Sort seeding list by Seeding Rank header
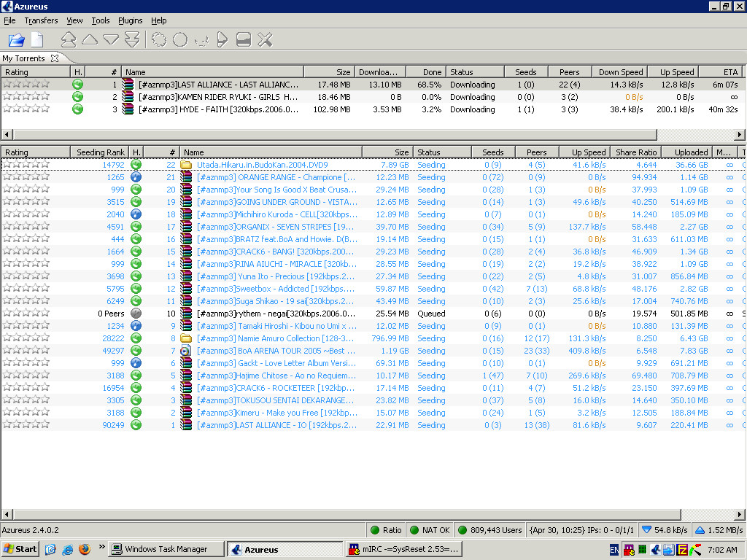The image size is (747, 560). tap(100, 152)
